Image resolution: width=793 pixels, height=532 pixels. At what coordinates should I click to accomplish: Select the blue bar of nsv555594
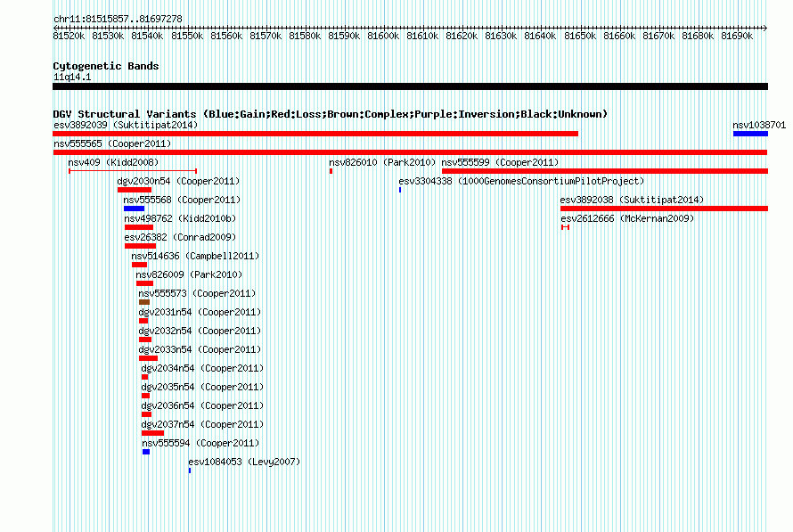(x=146, y=452)
